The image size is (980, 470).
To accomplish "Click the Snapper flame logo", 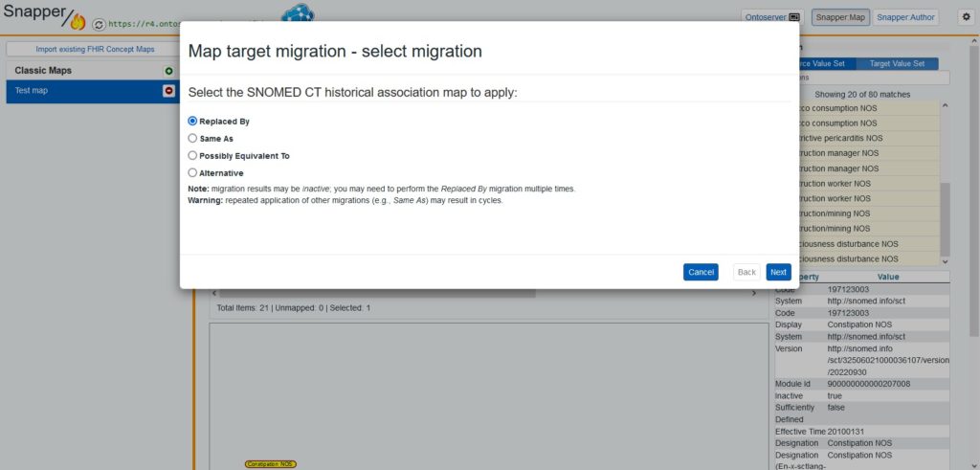I will 78,23.
